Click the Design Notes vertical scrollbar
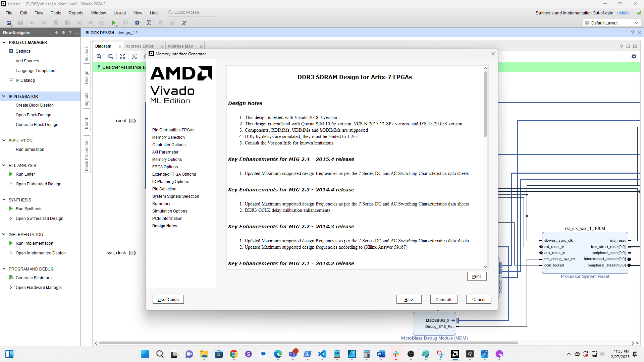Image resolution: width=644 pixels, height=362 pixels. (485, 104)
